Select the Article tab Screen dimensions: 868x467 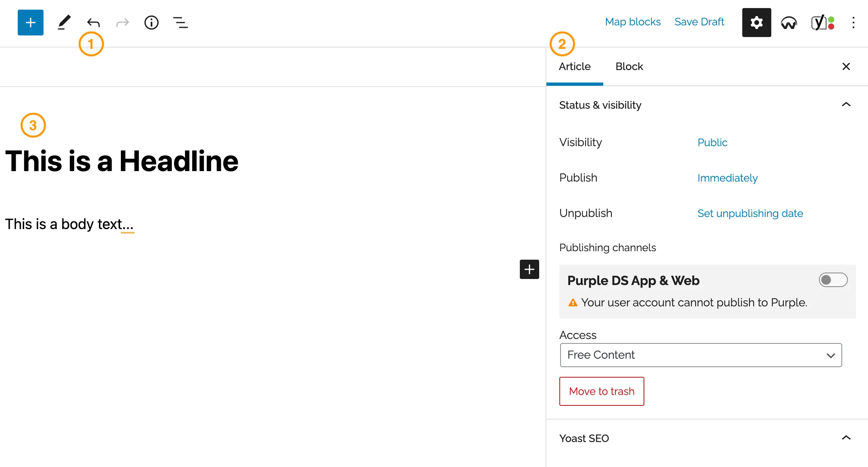coord(575,66)
